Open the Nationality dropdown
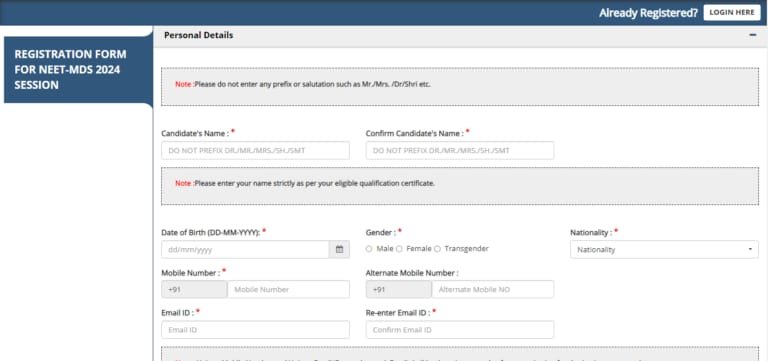768x361 pixels. (x=664, y=250)
